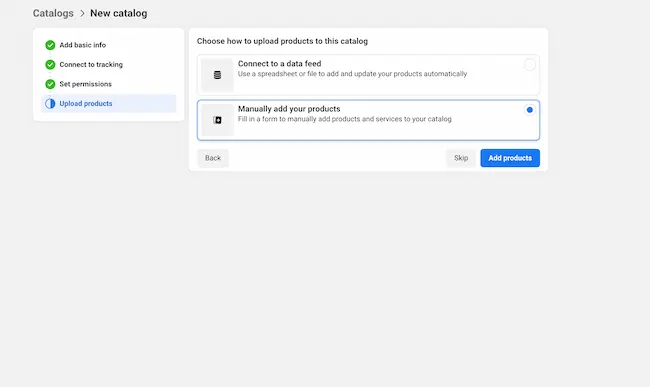Click the Connect to a data feed title text
The width and height of the screenshot is (650, 387).
point(279,64)
